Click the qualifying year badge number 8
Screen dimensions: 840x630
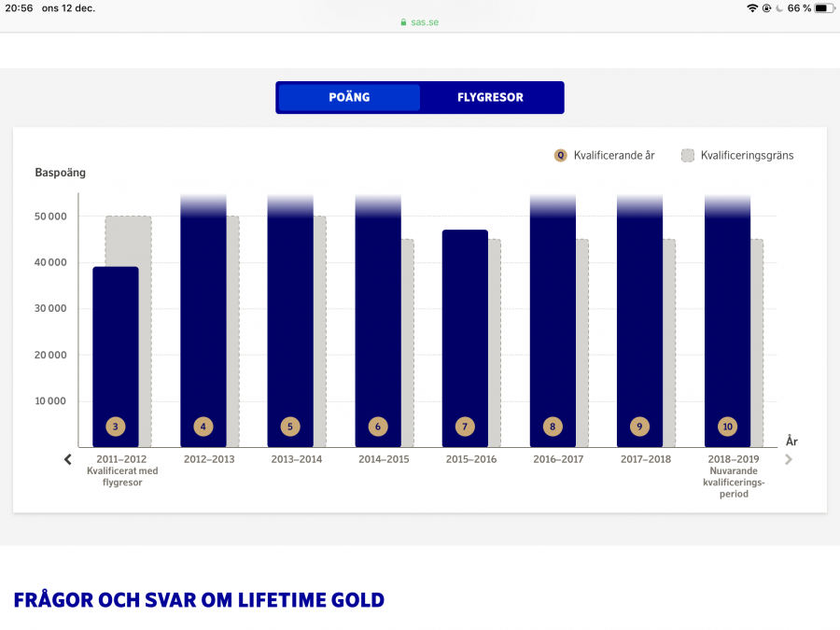pyautogui.click(x=553, y=427)
